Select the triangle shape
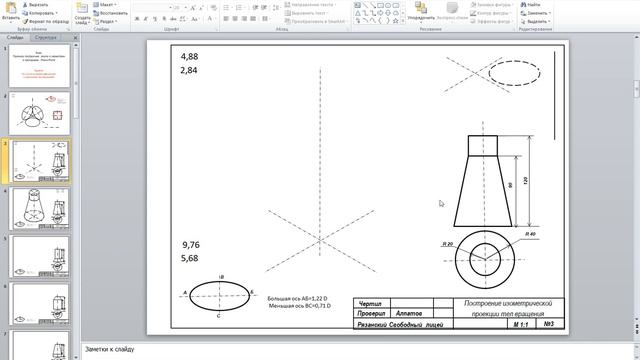The image size is (640, 360). pyautogui.click(x=358, y=13)
